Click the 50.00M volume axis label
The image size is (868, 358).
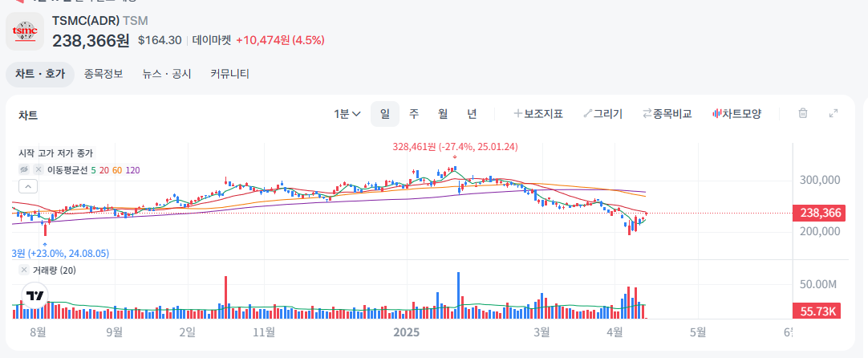click(820, 284)
